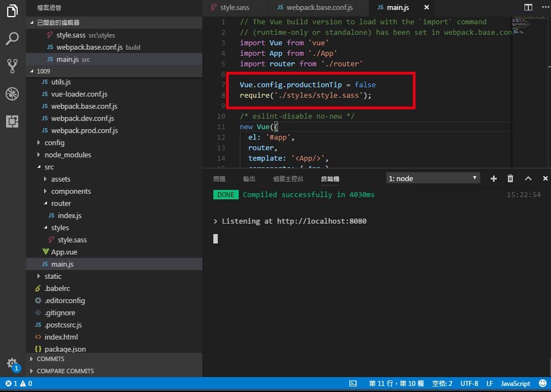
Task: Kill the terminal with trash icon
Action: 510,179
